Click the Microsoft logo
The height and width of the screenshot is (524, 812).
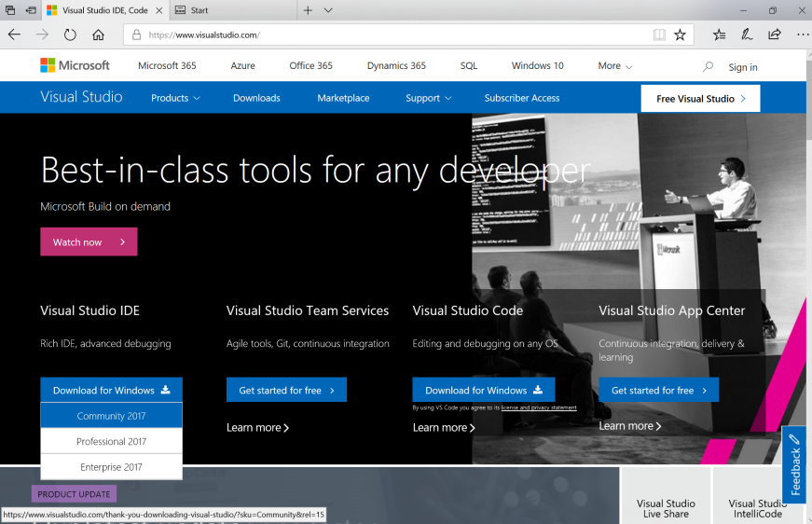pos(76,65)
